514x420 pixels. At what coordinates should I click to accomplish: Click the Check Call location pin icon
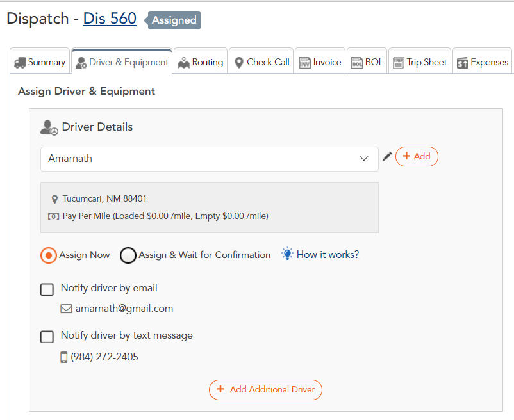(x=238, y=62)
